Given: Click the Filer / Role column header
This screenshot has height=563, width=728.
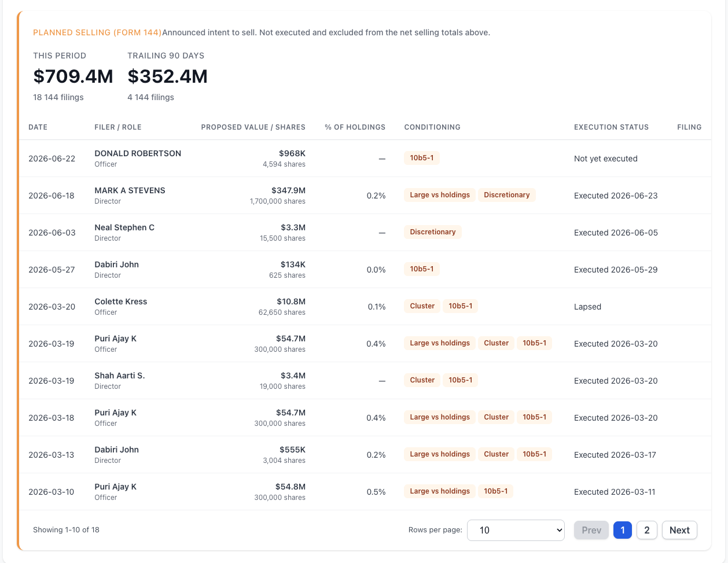Looking at the screenshot, I should (x=118, y=127).
